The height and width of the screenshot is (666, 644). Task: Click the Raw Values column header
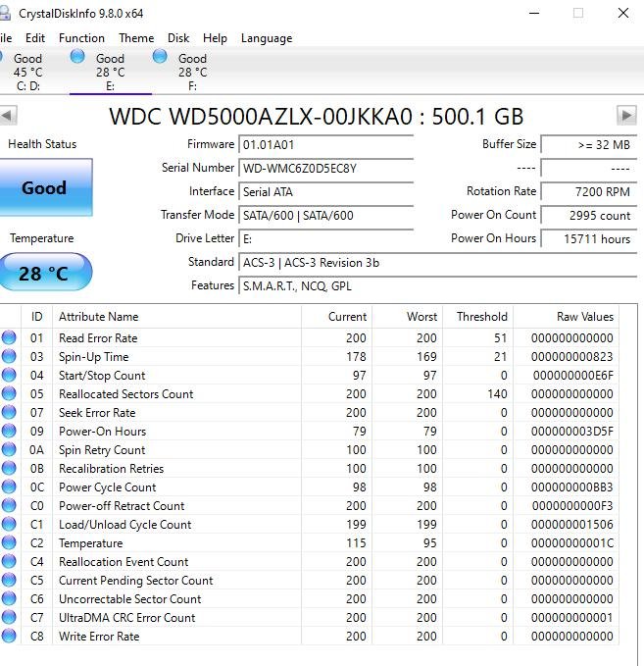point(566,317)
